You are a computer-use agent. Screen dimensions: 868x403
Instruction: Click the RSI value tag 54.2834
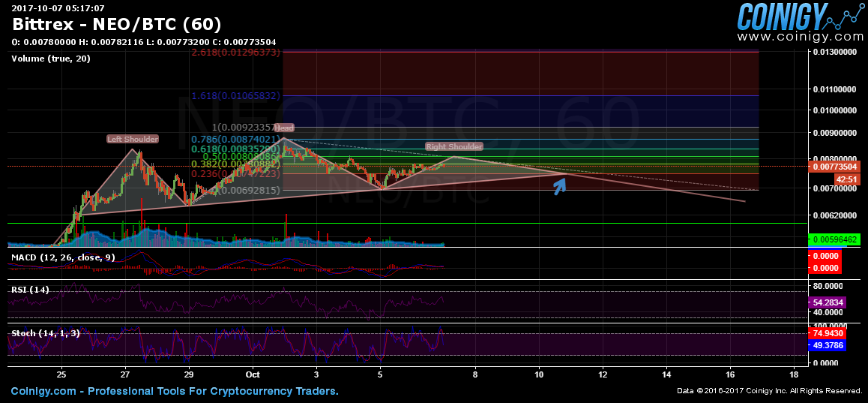click(826, 302)
